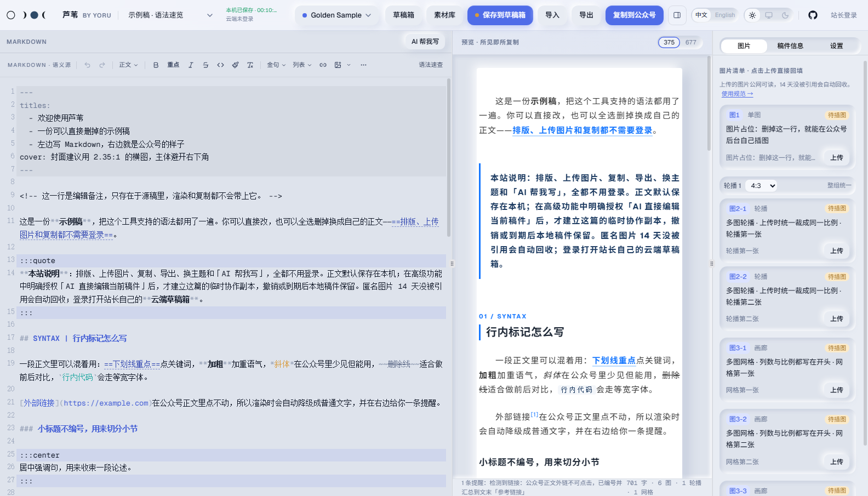Apply strikethrough formatting icon

coord(205,65)
